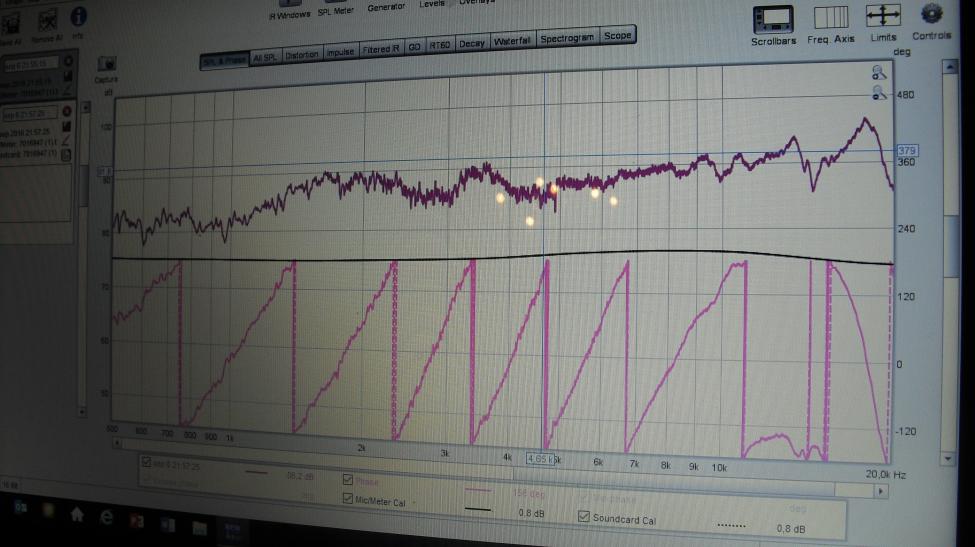The image size is (975, 547).
Task: Click the Save All toolbar icon
Action: point(11,24)
